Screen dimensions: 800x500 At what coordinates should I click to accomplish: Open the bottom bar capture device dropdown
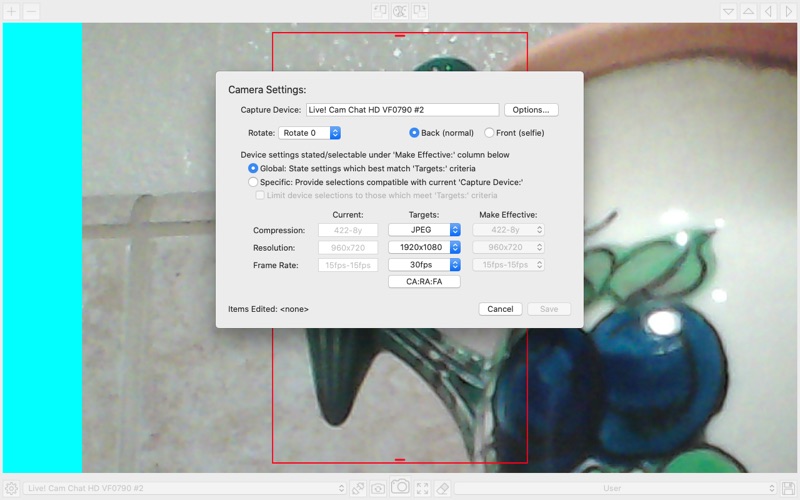tap(185, 488)
